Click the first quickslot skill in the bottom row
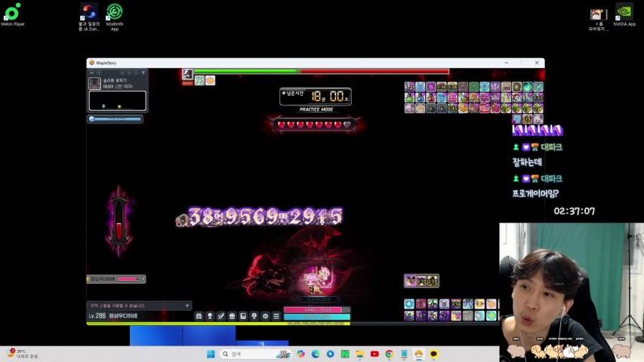 pyautogui.click(x=409, y=315)
